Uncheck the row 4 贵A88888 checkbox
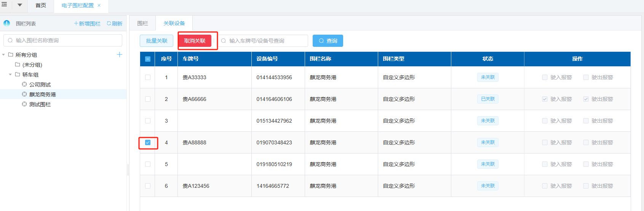 pyautogui.click(x=148, y=142)
